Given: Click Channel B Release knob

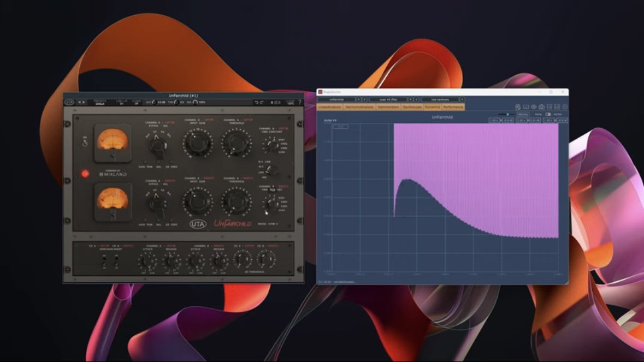Looking at the screenshot, I should pyautogui.click(x=218, y=260).
